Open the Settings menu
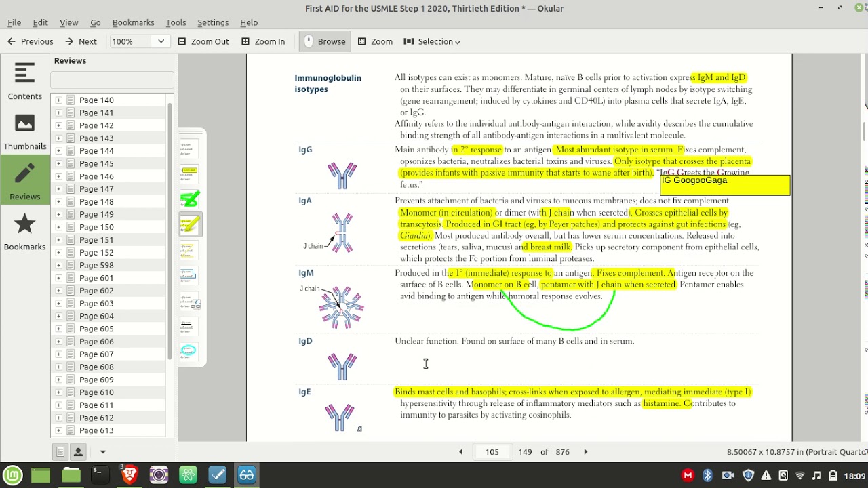Image resolution: width=868 pixels, height=488 pixels. click(x=213, y=22)
